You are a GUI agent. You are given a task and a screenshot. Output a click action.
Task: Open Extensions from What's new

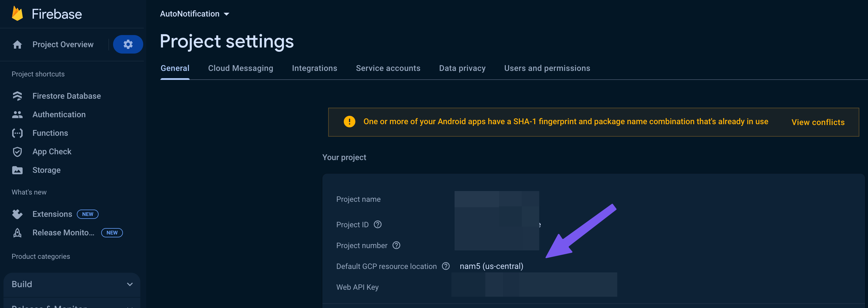pyautogui.click(x=52, y=214)
